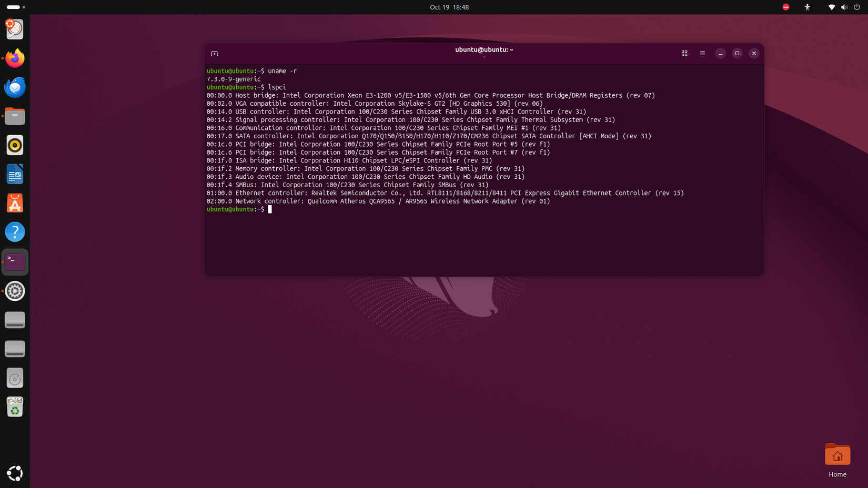Screen dimensions: 868x488
Task: Open Firefox from the dock
Action: 15,58
